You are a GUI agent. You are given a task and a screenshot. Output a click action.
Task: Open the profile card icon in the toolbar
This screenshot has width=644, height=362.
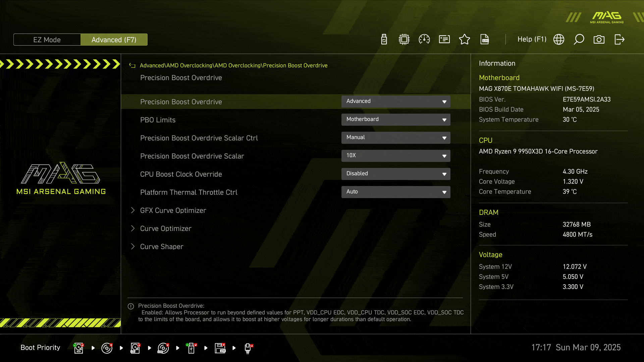pyautogui.click(x=444, y=40)
